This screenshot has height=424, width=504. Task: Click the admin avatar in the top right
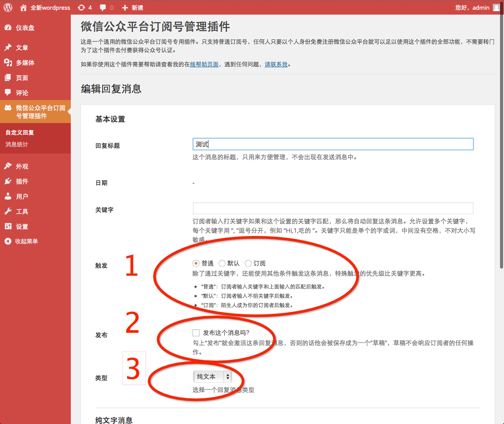coord(496,8)
